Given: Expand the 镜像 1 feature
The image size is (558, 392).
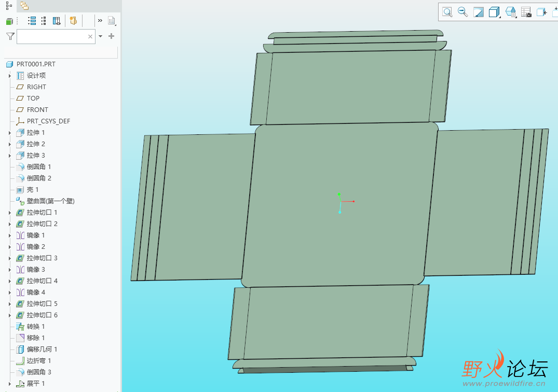Looking at the screenshot, I should point(10,235).
